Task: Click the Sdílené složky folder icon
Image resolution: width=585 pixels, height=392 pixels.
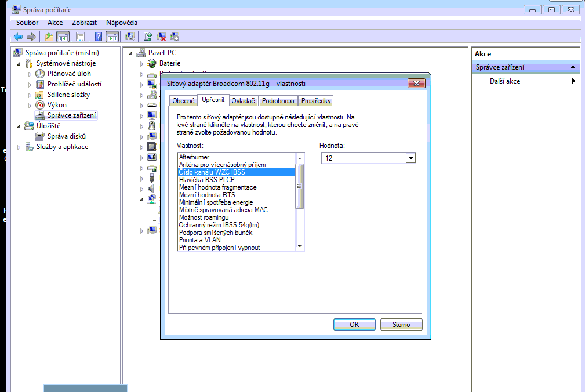Action: [x=39, y=95]
